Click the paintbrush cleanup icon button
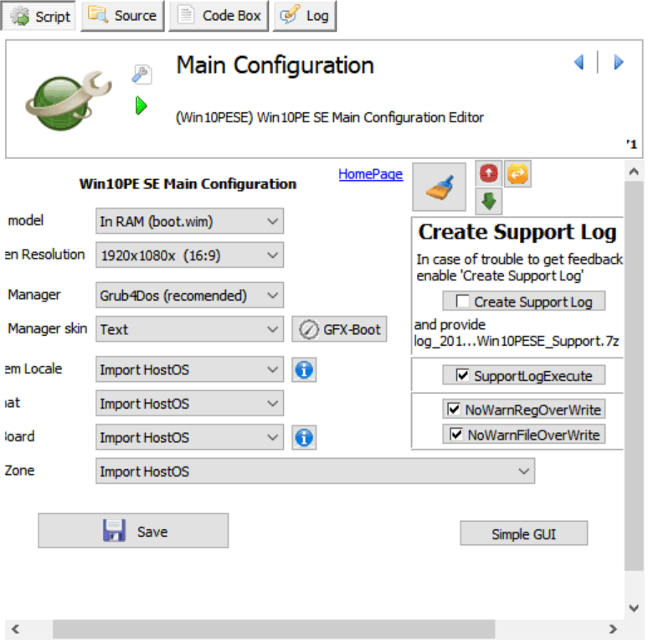 point(440,187)
